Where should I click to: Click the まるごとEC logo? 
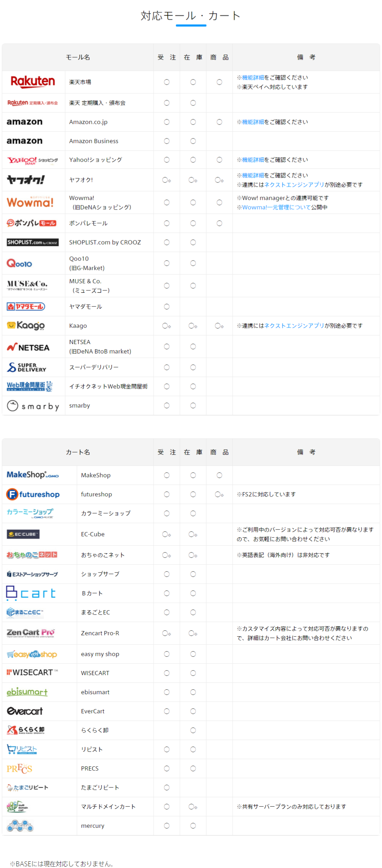[25, 612]
